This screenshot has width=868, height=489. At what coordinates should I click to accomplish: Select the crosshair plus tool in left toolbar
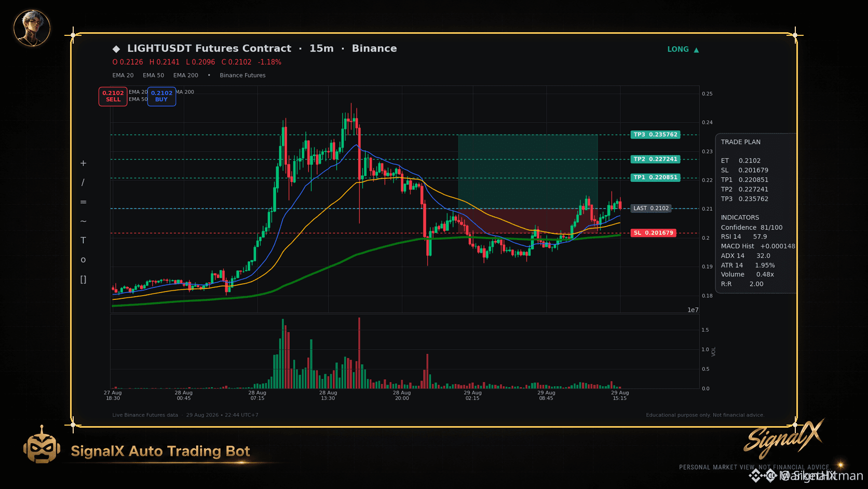click(83, 163)
